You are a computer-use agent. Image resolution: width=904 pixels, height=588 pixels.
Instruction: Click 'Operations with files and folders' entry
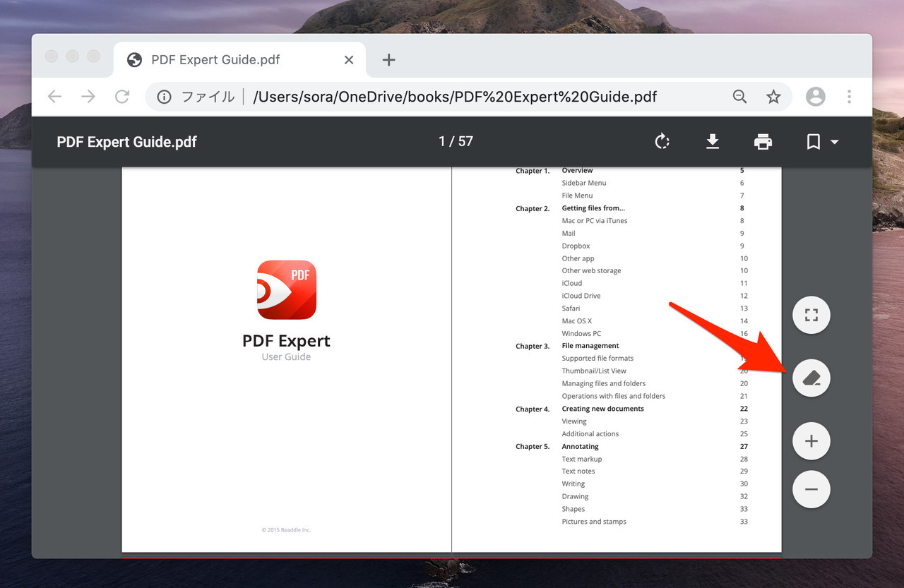[614, 397]
